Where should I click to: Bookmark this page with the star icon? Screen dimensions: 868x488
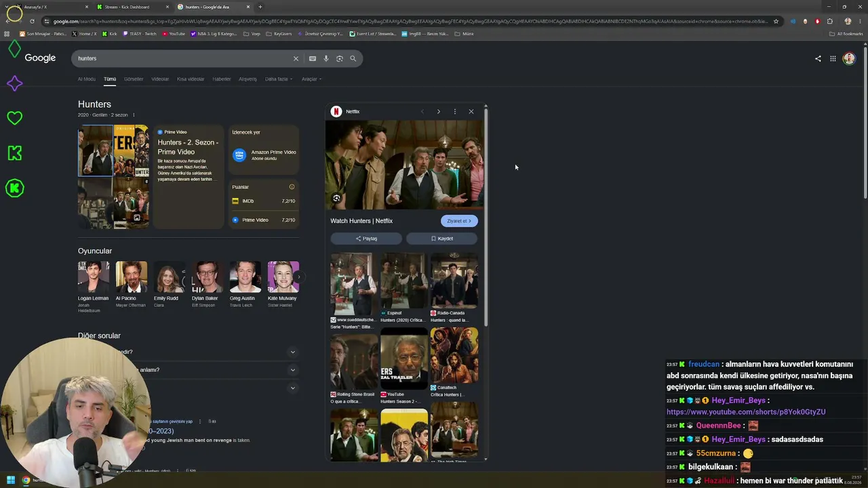(776, 21)
